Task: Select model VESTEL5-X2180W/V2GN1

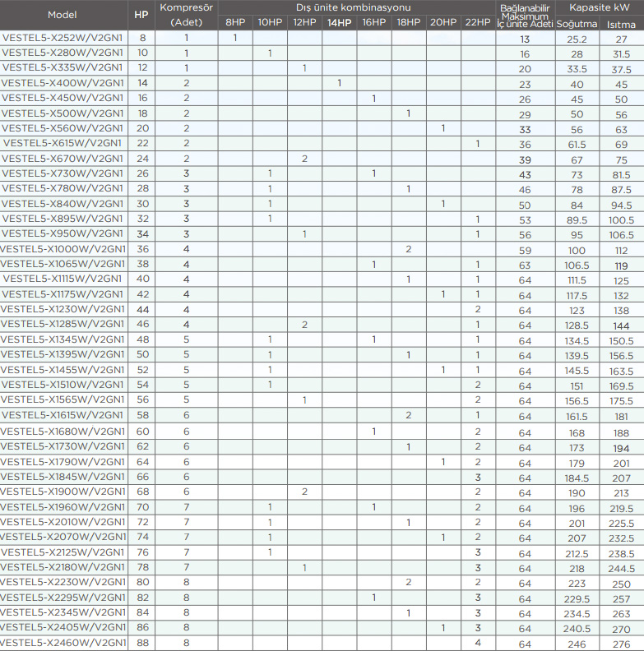Action: pos(63,567)
